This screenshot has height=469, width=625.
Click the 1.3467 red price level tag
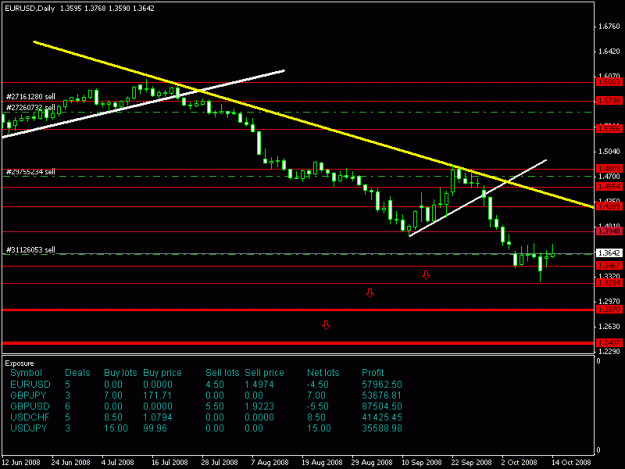coord(609,265)
